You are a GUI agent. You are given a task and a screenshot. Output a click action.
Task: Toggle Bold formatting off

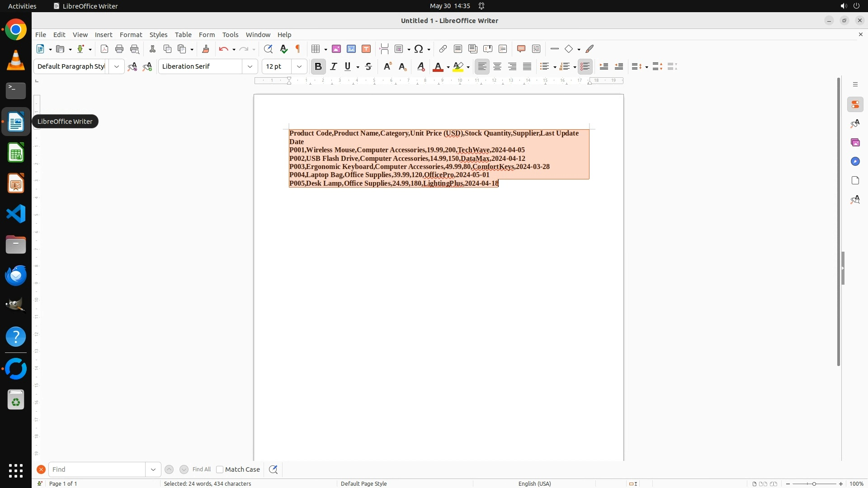coord(318,66)
